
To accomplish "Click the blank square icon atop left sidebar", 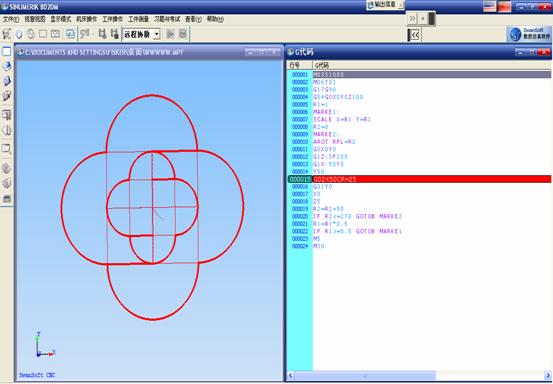I will 7,51.
